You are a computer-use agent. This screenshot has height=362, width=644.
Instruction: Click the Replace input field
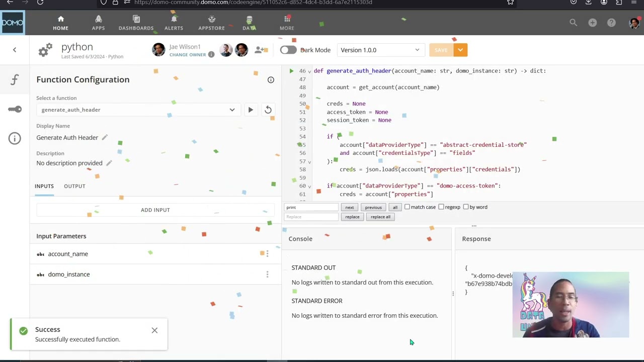pos(311,217)
